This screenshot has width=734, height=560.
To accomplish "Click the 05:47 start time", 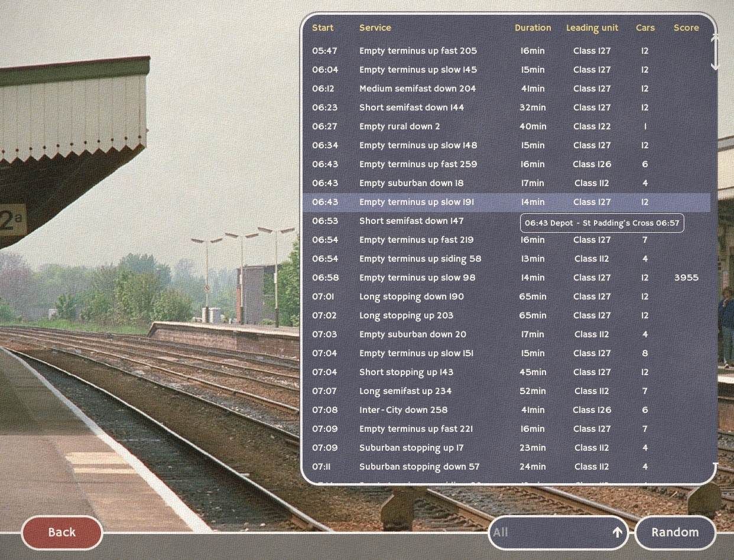I will click(x=325, y=51).
